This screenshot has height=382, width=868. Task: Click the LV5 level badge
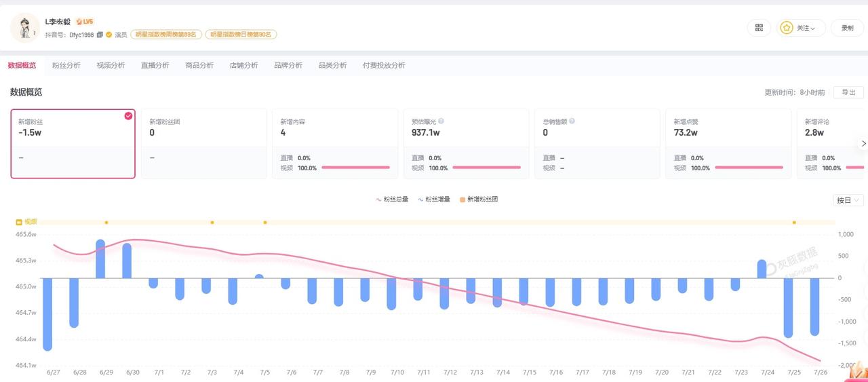pyautogui.click(x=85, y=22)
